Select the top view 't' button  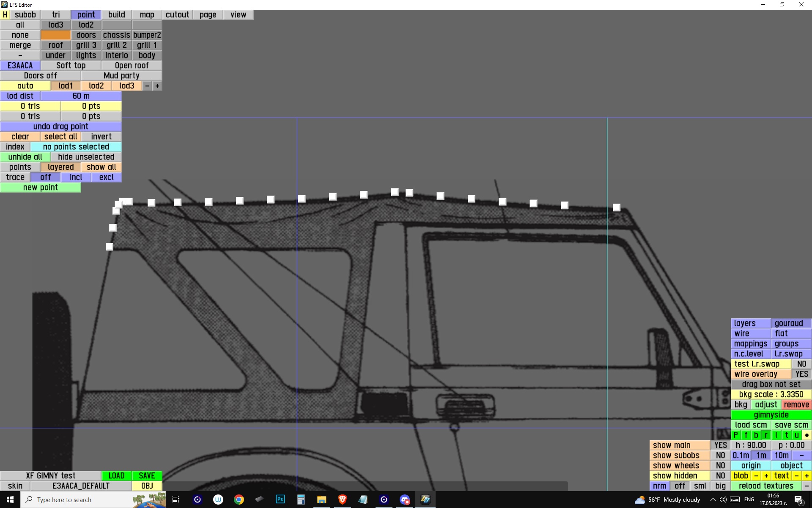786,435
